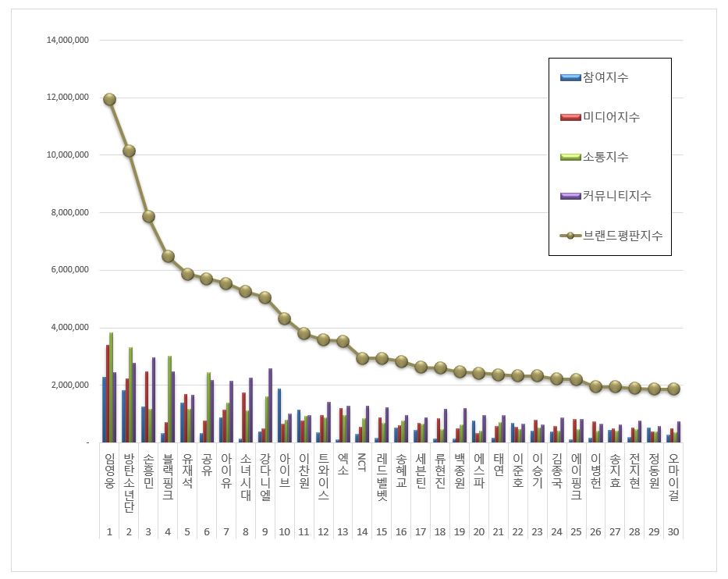The width and height of the screenshot is (728, 579).
Task: Click the rank number 20 on axis
Action: click(479, 532)
